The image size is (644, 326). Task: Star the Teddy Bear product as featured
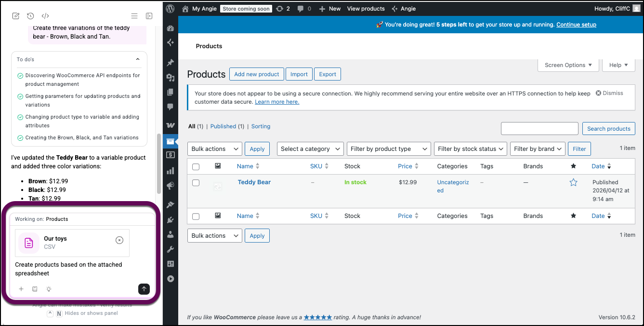click(573, 182)
